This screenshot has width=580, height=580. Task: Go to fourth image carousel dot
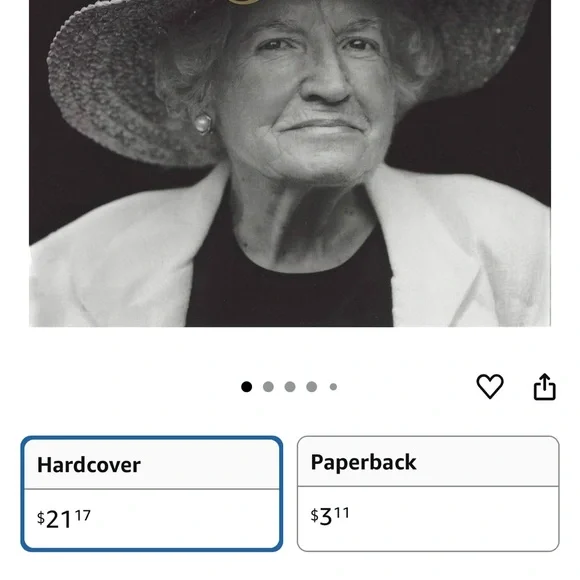click(x=312, y=387)
